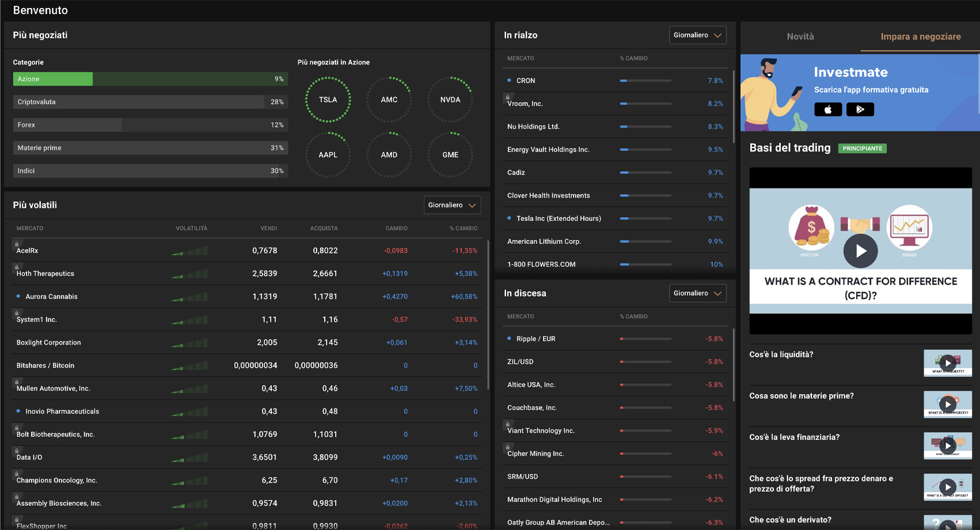This screenshot has height=530, width=980.
Task: Switch to Impara a negoziare tab
Action: coord(920,36)
